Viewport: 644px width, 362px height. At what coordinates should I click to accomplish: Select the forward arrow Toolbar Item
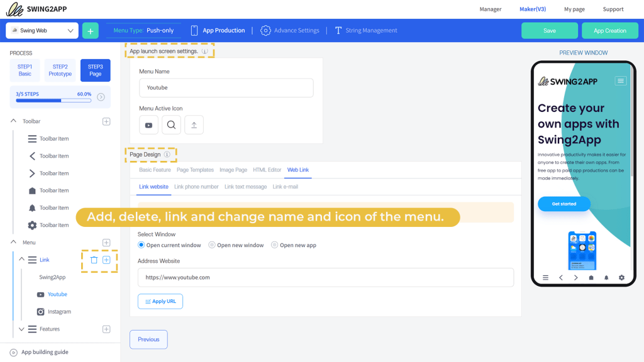[x=48, y=173]
